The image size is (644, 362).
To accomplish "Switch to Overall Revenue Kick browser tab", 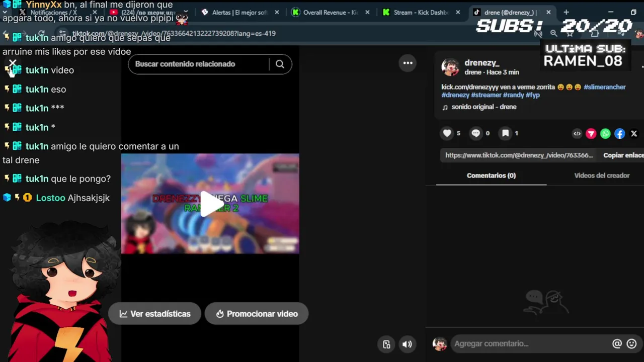I will tap(330, 13).
